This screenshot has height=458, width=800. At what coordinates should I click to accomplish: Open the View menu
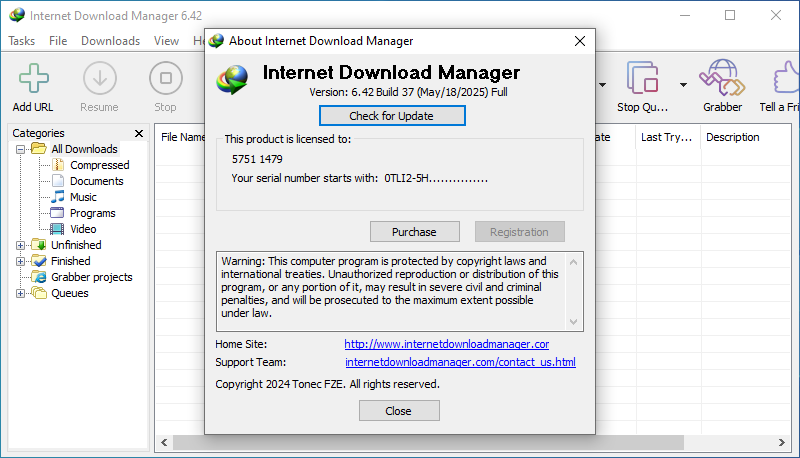click(166, 41)
